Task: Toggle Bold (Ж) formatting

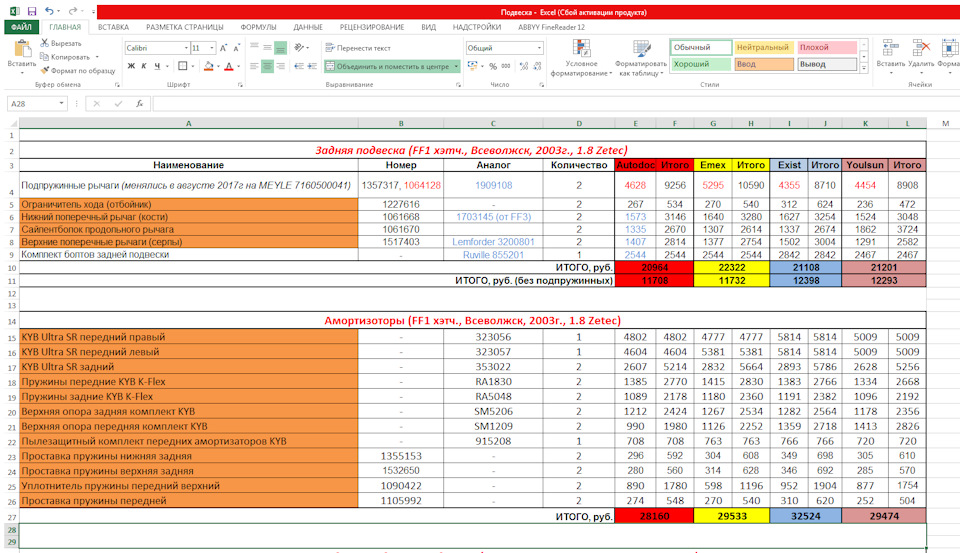Action: pos(131,66)
